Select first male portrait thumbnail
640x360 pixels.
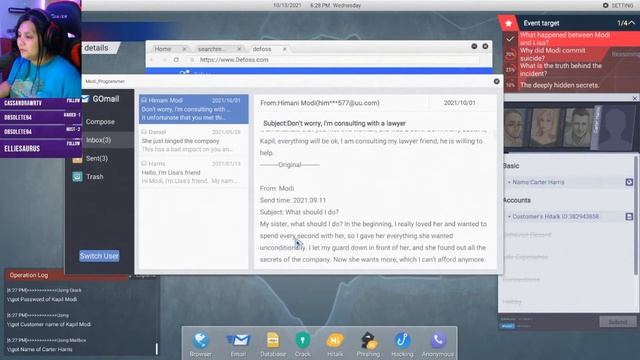(x=514, y=127)
